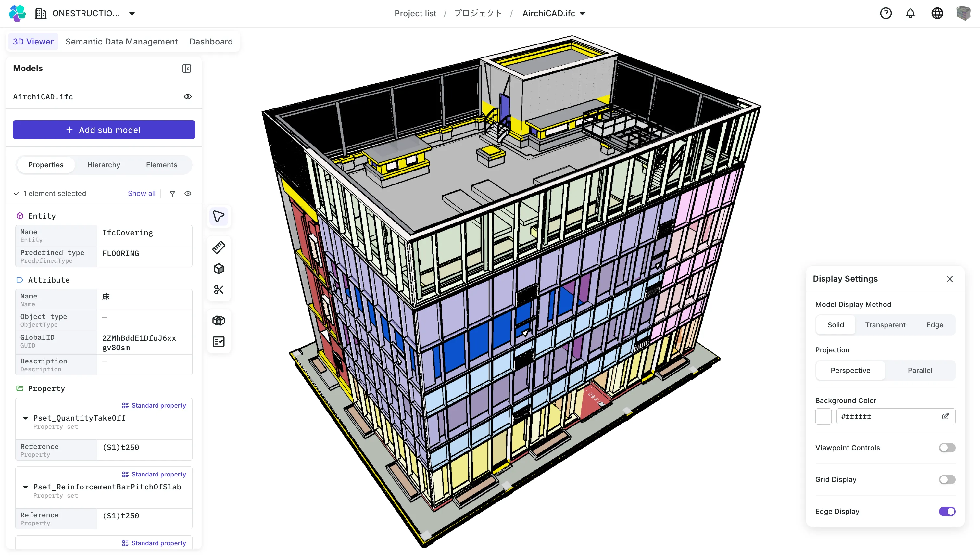Collapse Pset_QuantityTakeOff property set
This screenshot has height=558, width=980.
coord(25,418)
